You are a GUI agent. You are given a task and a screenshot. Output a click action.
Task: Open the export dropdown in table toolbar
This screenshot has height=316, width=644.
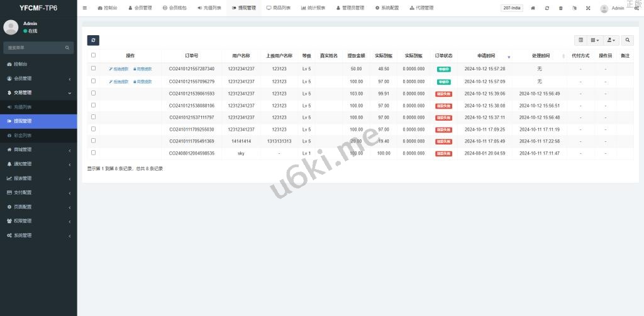pyautogui.click(x=611, y=40)
